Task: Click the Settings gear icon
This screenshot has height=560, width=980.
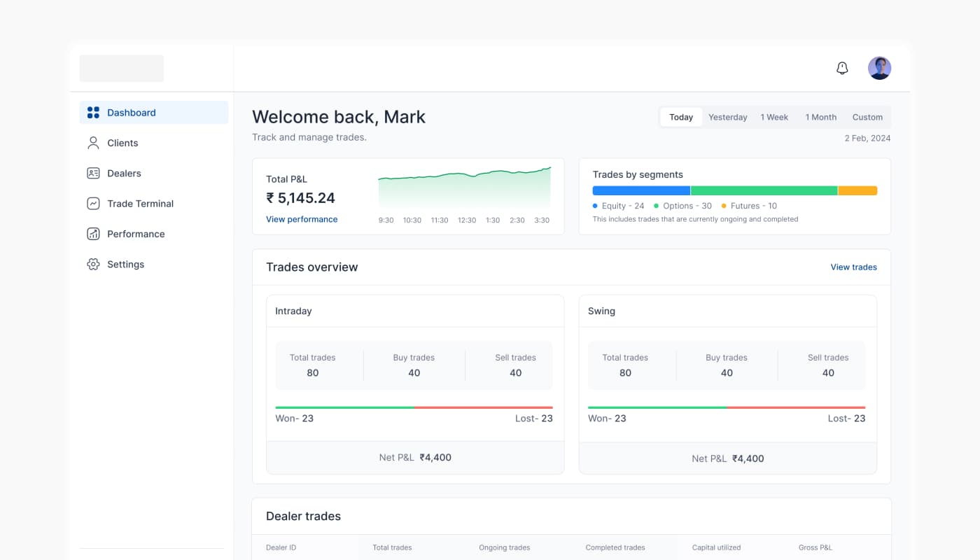Action: click(93, 265)
